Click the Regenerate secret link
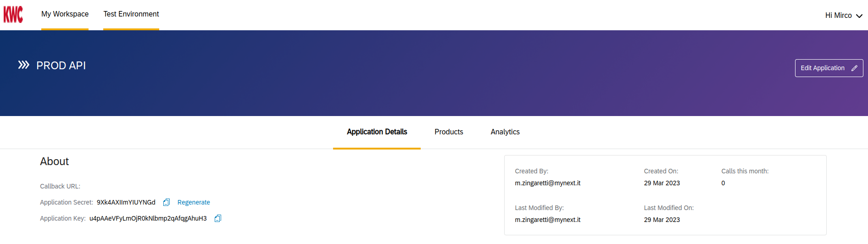Image resolution: width=868 pixels, height=244 pixels. pos(194,202)
